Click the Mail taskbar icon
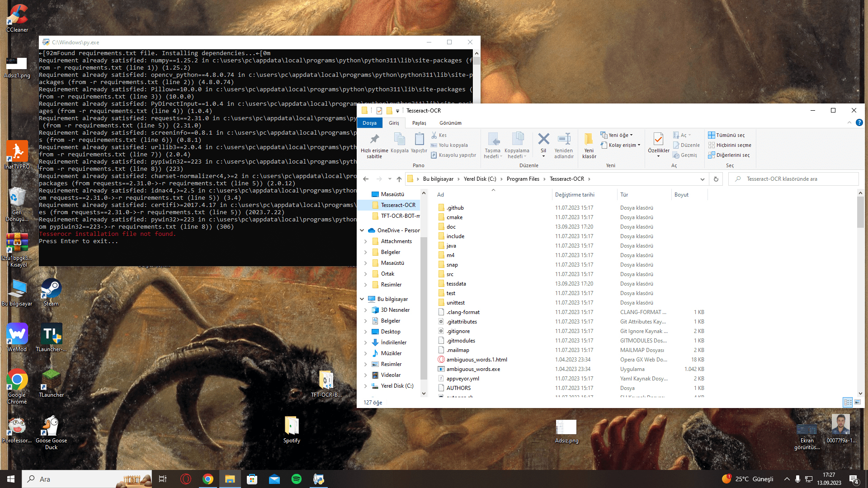The width and height of the screenshot is (868, 488). click(274, 479)
